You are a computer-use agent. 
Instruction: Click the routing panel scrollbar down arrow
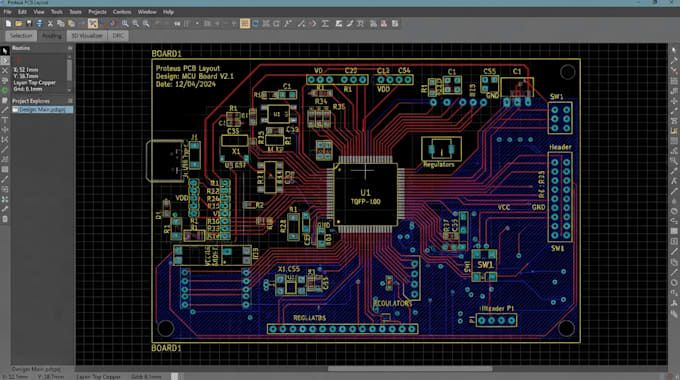[70, 90]
